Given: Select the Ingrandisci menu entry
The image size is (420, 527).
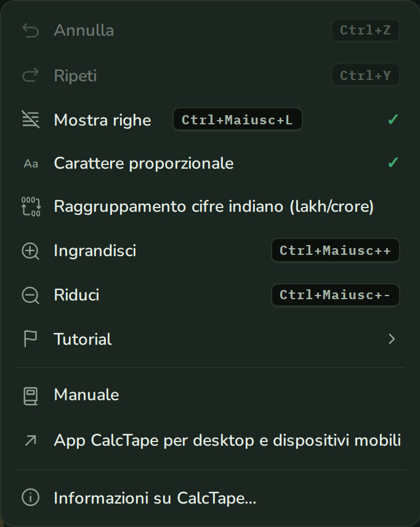Looking at the screenshot, I should pos(210,251).
